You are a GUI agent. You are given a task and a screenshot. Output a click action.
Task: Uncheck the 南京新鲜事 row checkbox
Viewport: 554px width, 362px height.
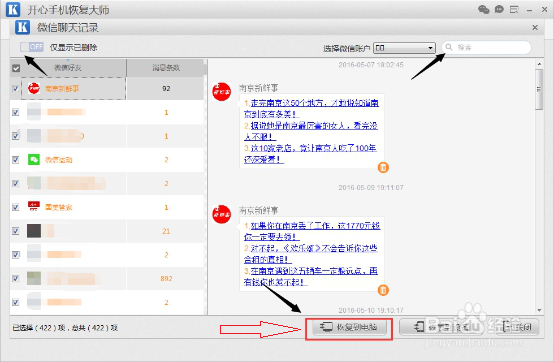(16, 88)
